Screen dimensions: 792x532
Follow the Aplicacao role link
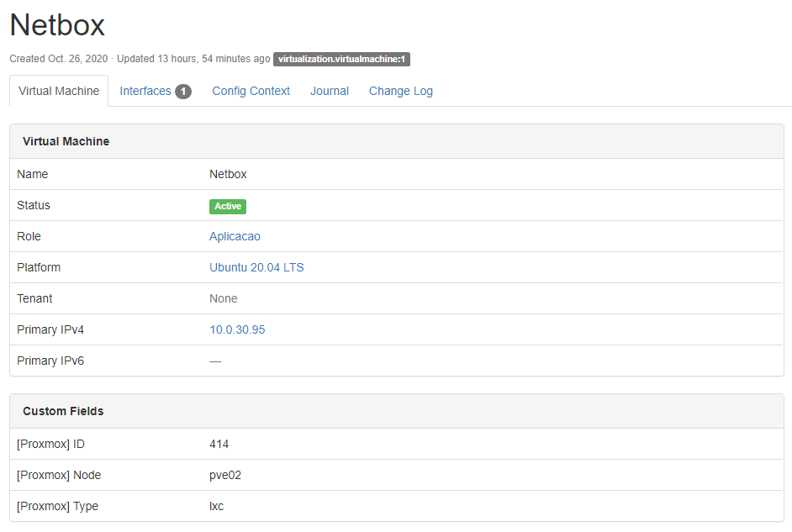coord(235,236)
